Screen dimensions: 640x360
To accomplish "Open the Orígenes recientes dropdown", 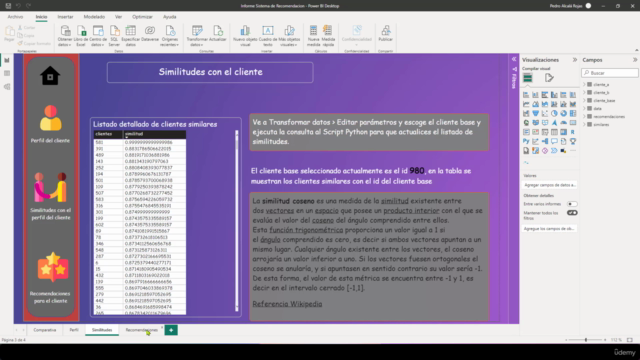I will (x=170, y=36).
